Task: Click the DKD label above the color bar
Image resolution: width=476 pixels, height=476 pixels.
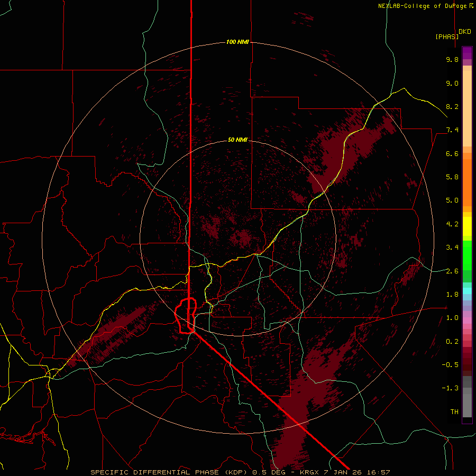Action: click(465, 32)
